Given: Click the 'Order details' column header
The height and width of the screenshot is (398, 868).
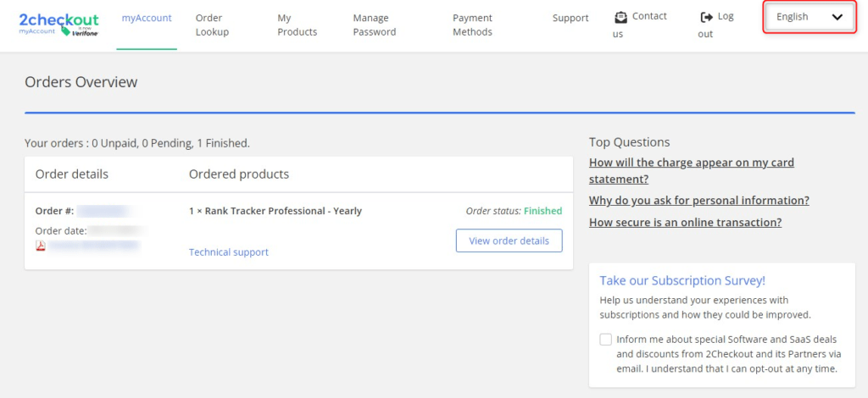Looking at the screenshot, I should click(72, 174).
